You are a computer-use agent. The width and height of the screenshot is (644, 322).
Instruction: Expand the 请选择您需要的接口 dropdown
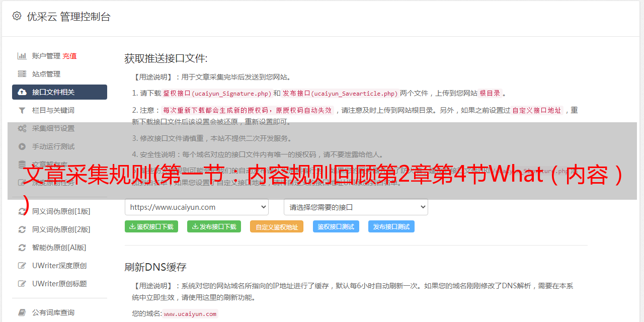point(356,207)
